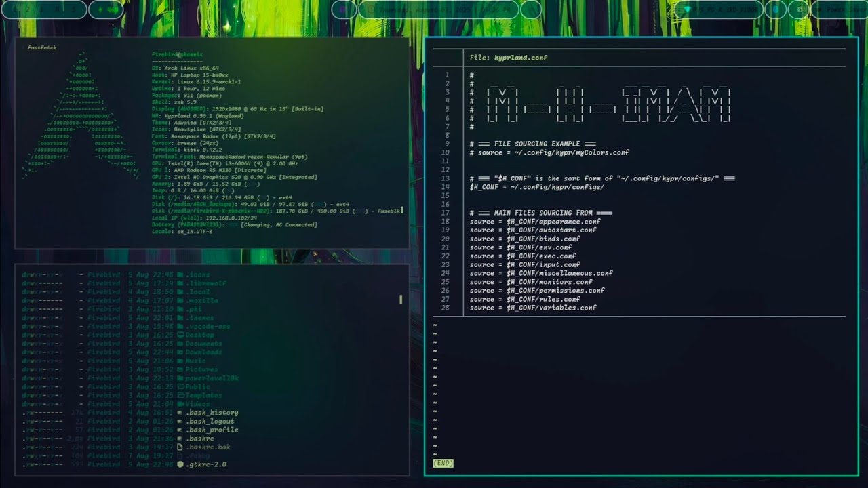Click the shell file icon beside .bash_logout
The image size is (868, 488).
point(180,422)
